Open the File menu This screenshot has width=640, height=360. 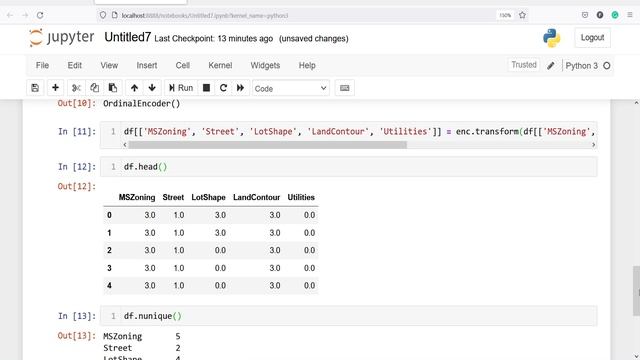pyautogui.click(x=42, y=65)
